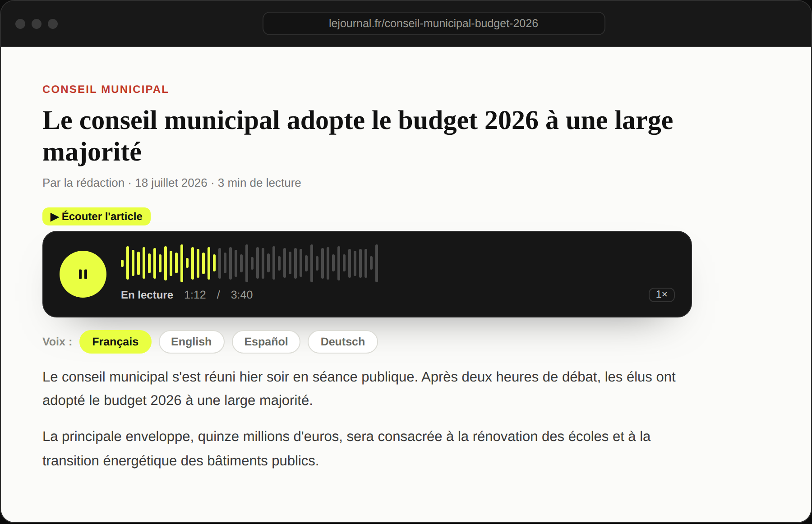Select the Français voice

pos(115,342)
